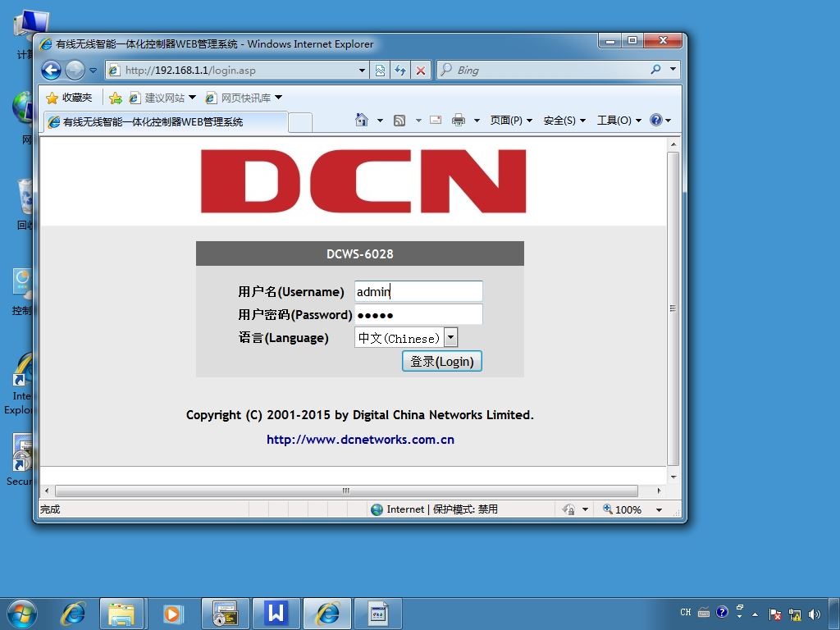Click the IE Back navigation arrow
The height and width of the screenshot is (630, 840).
pos(51,71)
